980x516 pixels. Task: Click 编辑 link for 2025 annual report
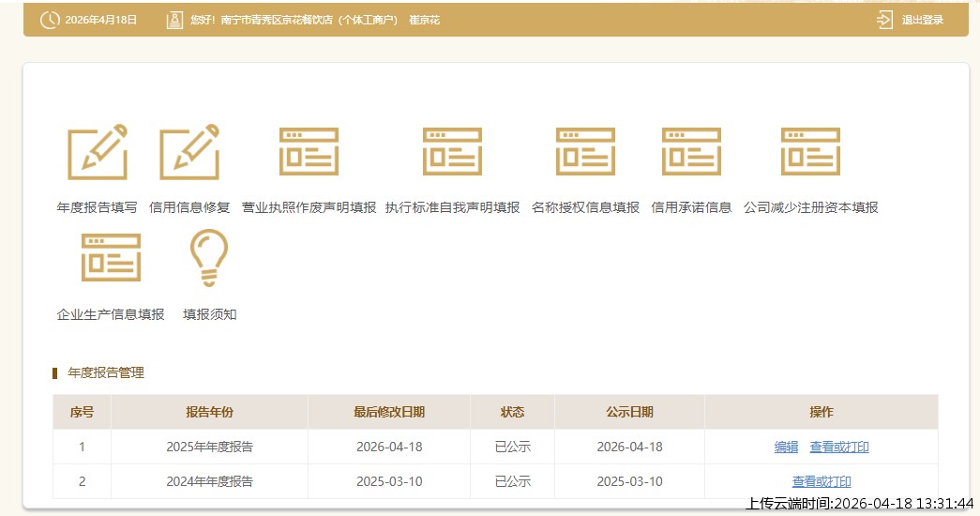tap(786, 448)
